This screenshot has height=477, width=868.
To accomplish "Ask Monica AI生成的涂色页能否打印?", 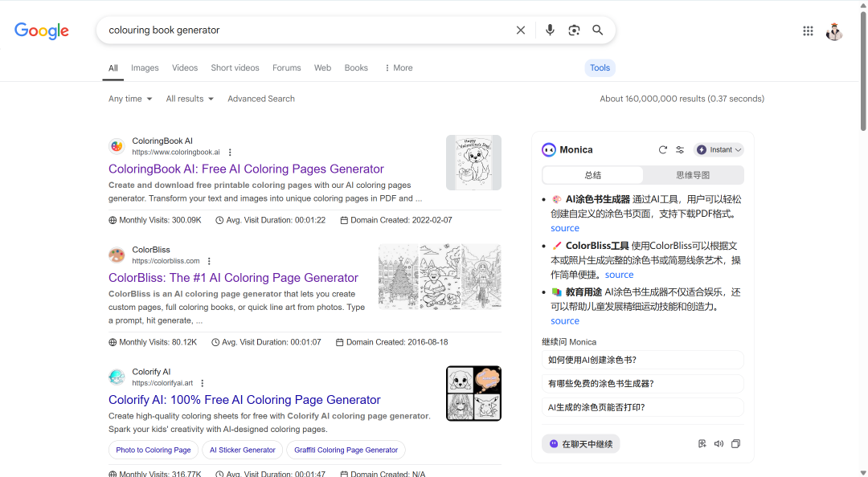I will click(643, 408).
